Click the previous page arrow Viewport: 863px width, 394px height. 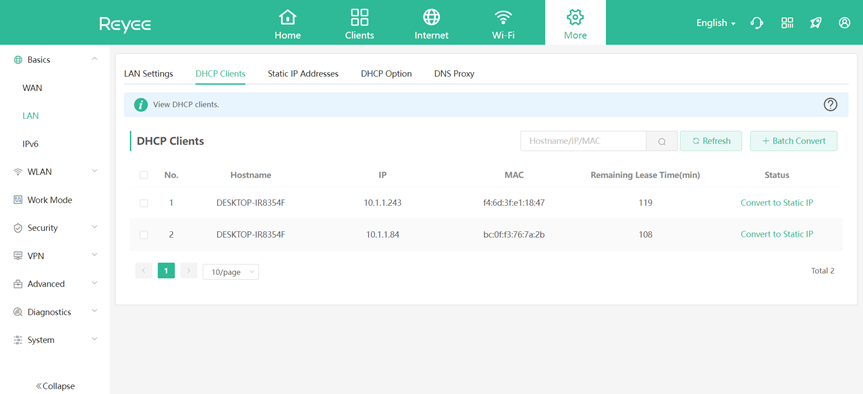[144, 271]
